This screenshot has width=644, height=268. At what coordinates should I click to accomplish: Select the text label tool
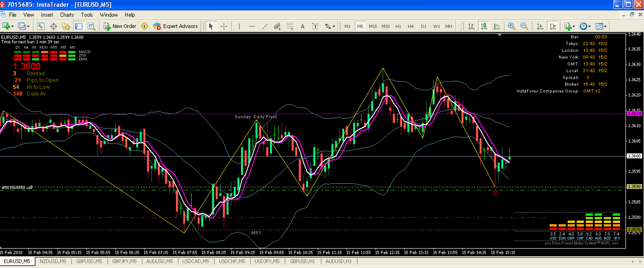click(302, 26)
